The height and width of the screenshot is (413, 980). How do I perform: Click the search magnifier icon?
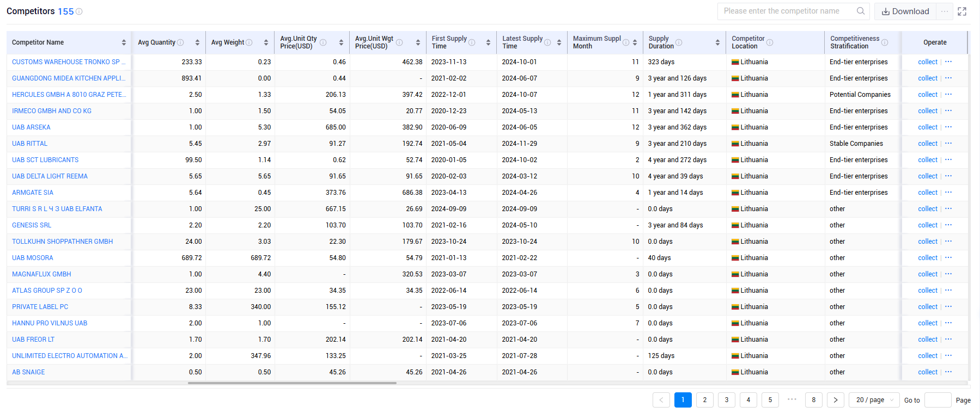(x=861, y=11)
